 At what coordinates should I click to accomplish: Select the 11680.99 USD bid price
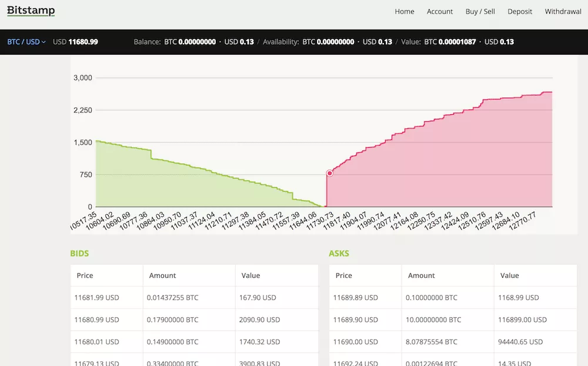[97, 320]
